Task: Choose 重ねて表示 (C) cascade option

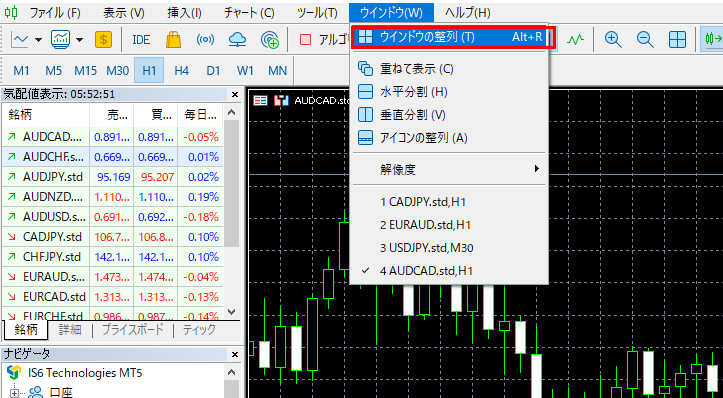Action: click(450, 69)
